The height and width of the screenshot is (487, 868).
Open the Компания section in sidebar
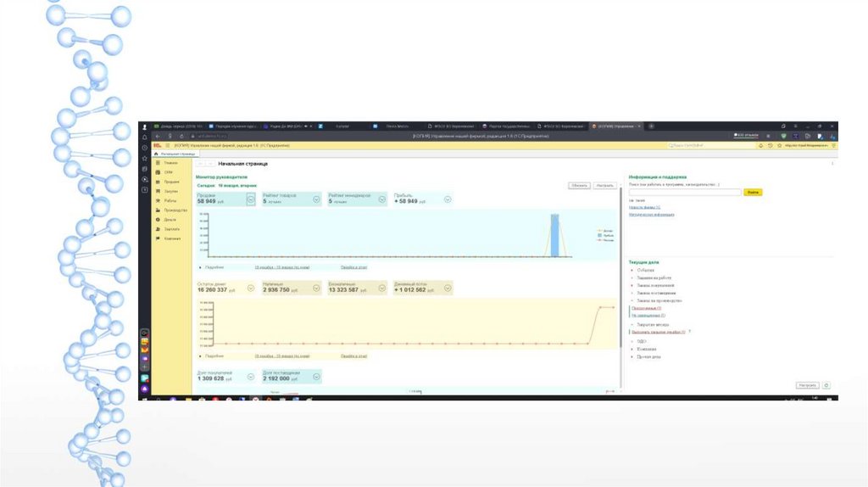pyautogui.click(x=172, y=238)
